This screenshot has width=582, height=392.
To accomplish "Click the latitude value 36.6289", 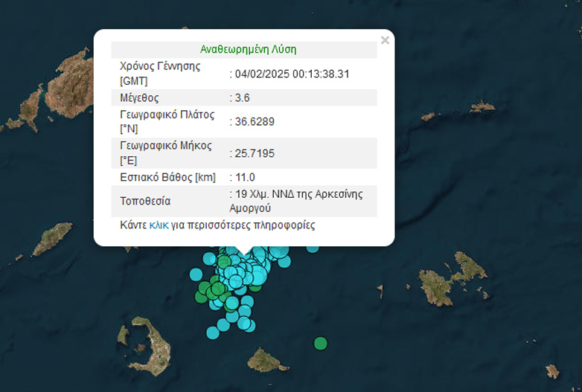I will 256,121.
